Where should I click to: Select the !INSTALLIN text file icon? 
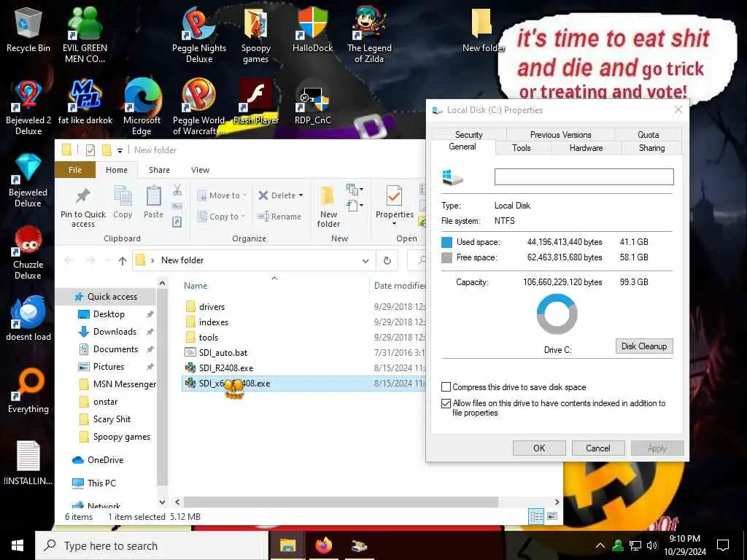coord(28,463)
